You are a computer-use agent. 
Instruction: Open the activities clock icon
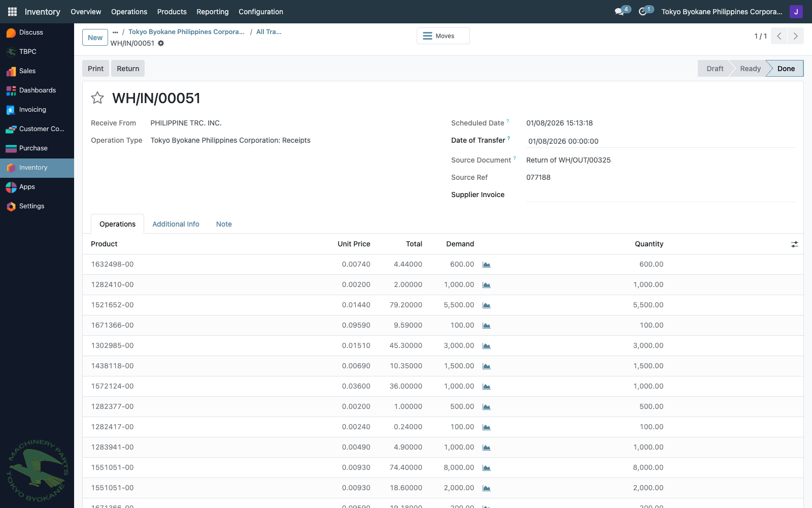coord(643,11)
